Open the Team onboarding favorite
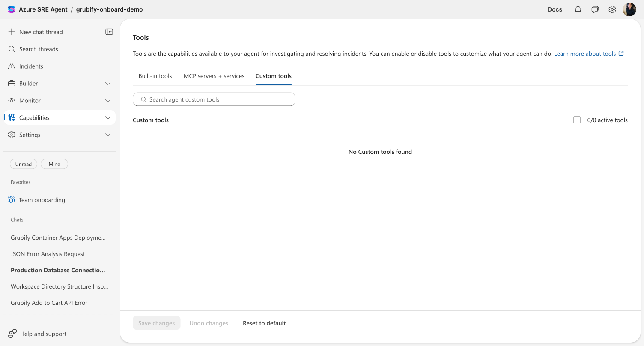This screenshot has height=346, width=644. coord(42,200)
